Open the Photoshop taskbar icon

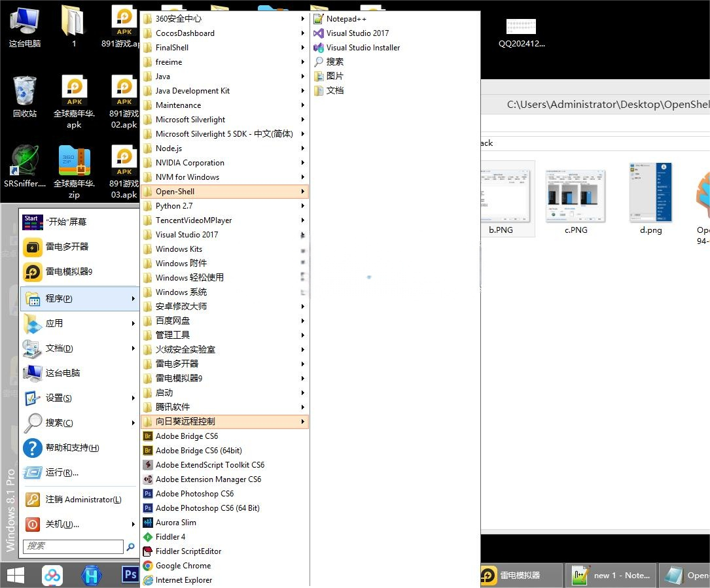(x=130, y=575)
